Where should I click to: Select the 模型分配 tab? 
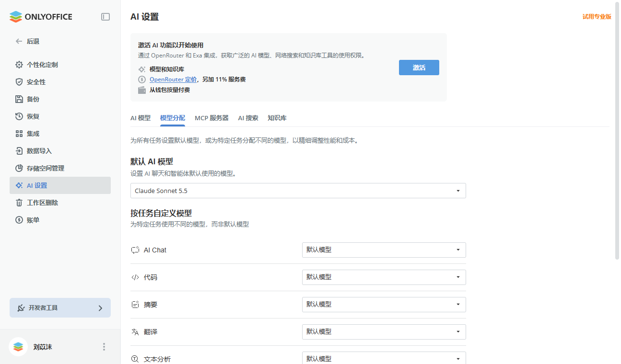click(173, 118)
